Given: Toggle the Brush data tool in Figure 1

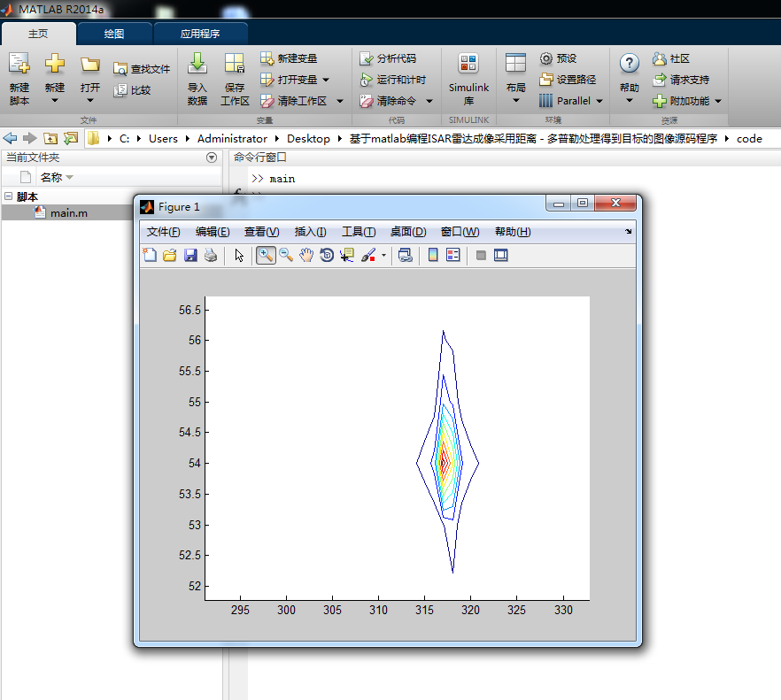Looking at the screenshot, I should coord(368,256).
